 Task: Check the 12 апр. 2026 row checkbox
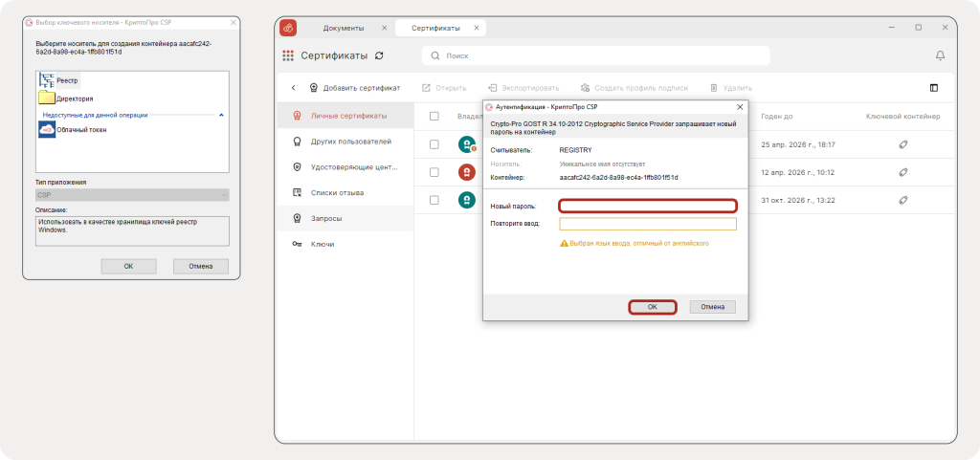[434, 172]
